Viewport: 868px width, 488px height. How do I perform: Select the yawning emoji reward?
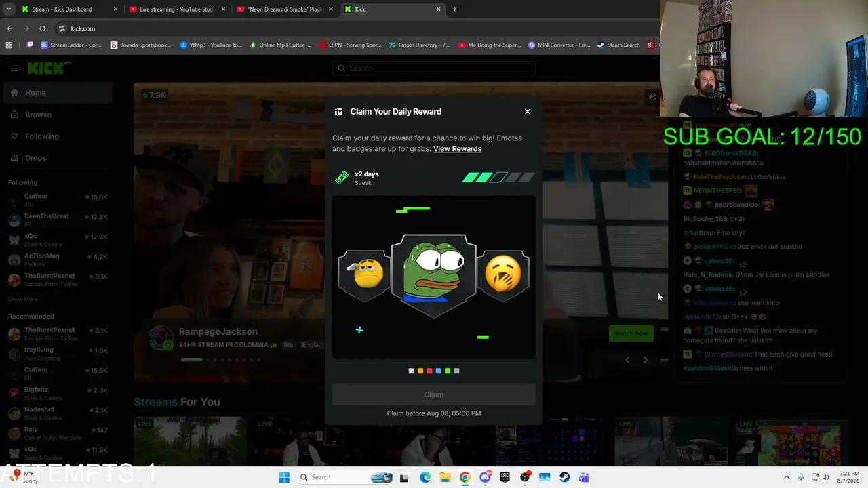(x=503, y=274)
